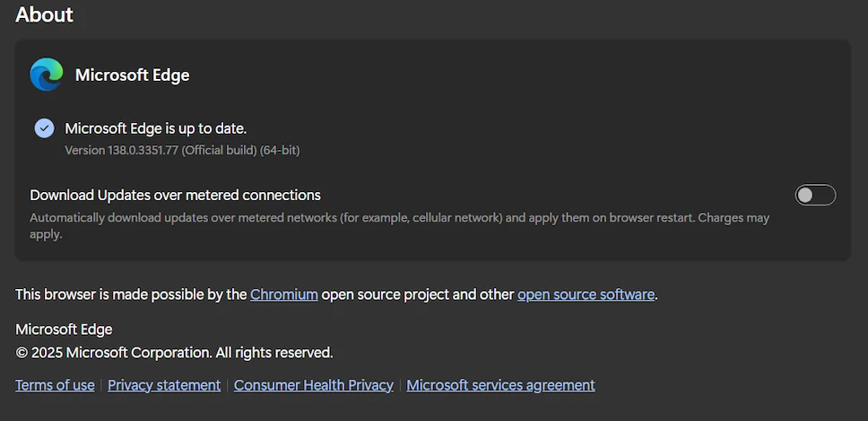Open the Consumer Health Privacy link
Image resolution: width=868 pixels, height=421 pixels.
(x=313, y=385)
